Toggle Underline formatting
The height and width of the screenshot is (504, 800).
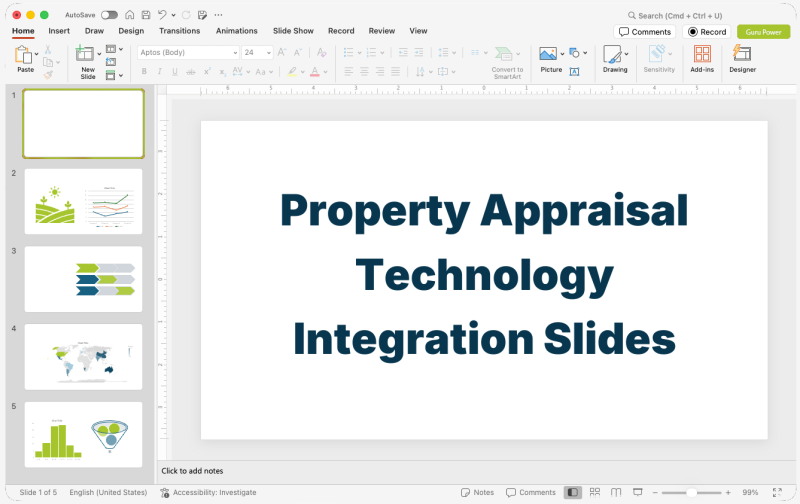point(175,72)
